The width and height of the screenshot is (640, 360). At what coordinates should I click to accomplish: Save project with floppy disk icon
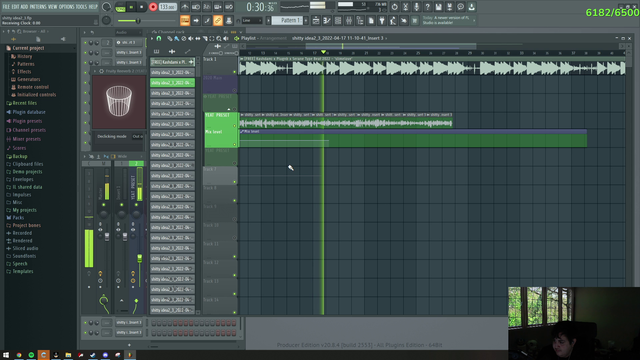(x=438, y=7)
